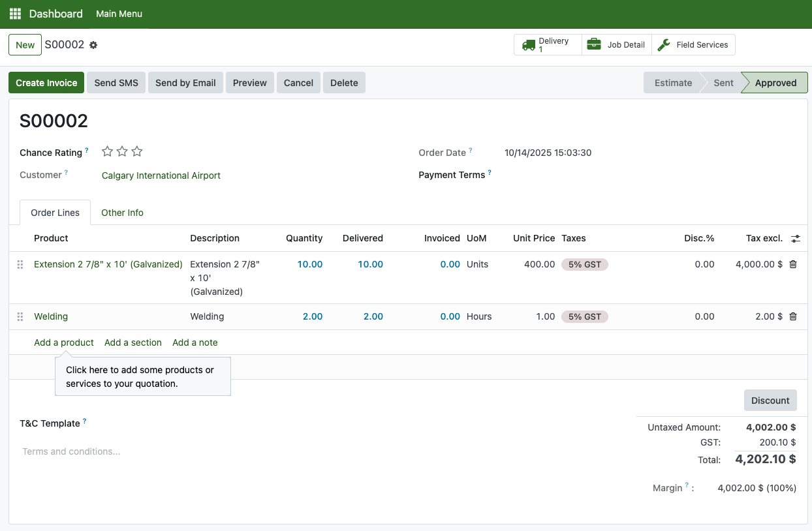Set Chance Rating to first star
The height and width of the screenshot is (531, 812).
tap(108, 152)
